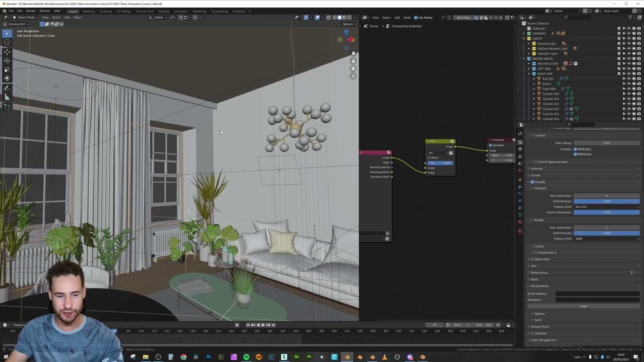Toggle Use Alpha on Composite node
The height and width of the screenshot is (362, 644).
(x=491, y=145)
